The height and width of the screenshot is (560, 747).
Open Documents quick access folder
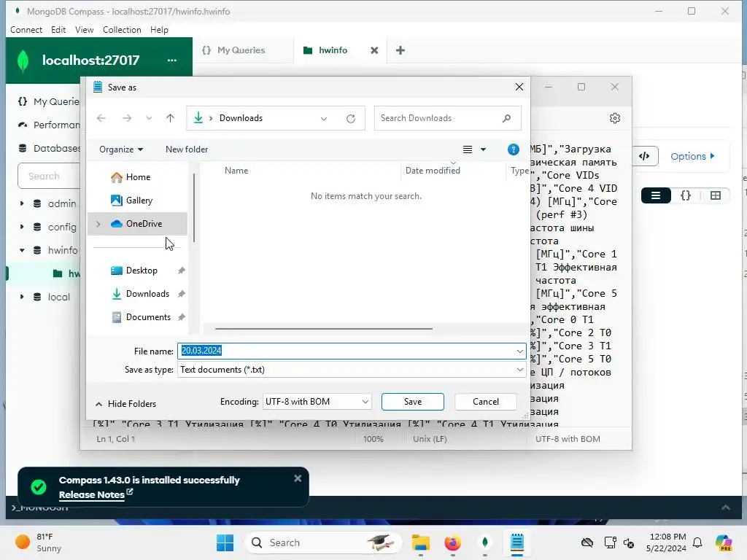tap(148, 317)
